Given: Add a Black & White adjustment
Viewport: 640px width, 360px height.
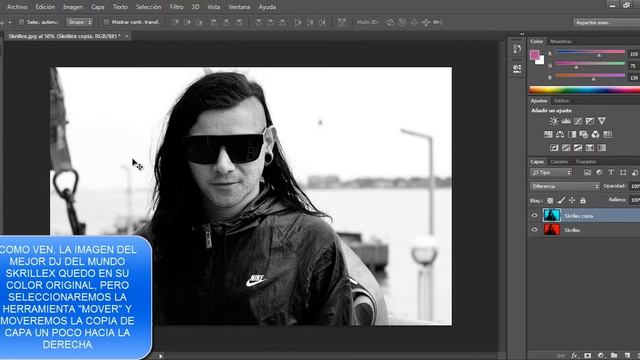Looking at the screenshot, I should click(572, 134).
